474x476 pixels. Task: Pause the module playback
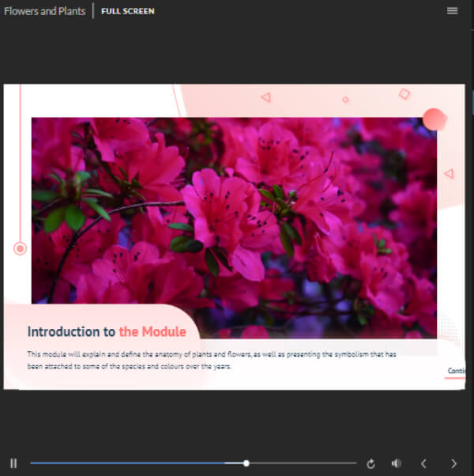(13, 463)
